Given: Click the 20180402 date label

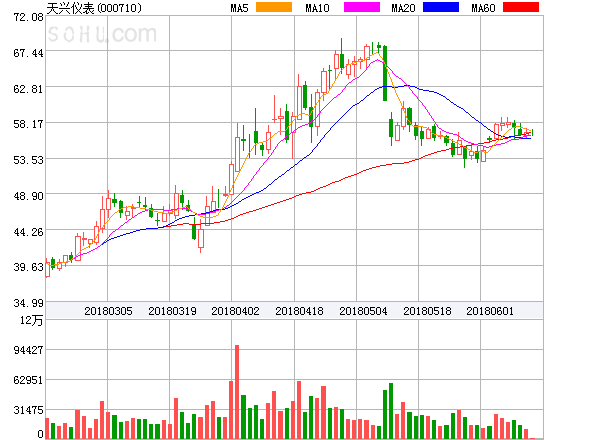Looking at the screenshot, I should tap(235, 311).
